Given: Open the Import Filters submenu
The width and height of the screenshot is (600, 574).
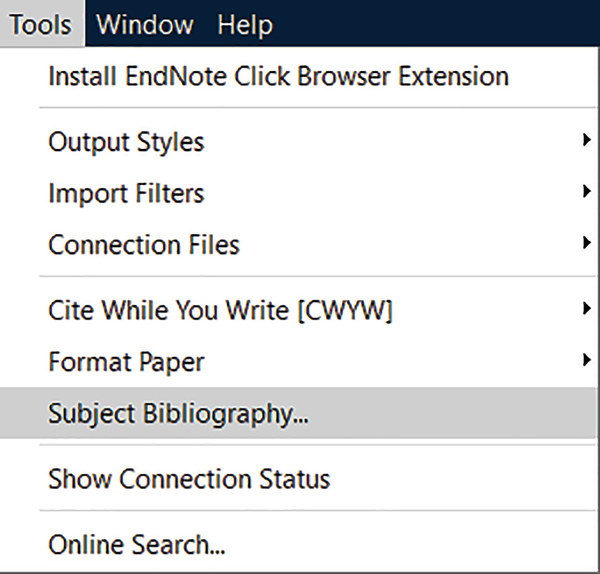Looking at the screenshot, I should [298, 193].
